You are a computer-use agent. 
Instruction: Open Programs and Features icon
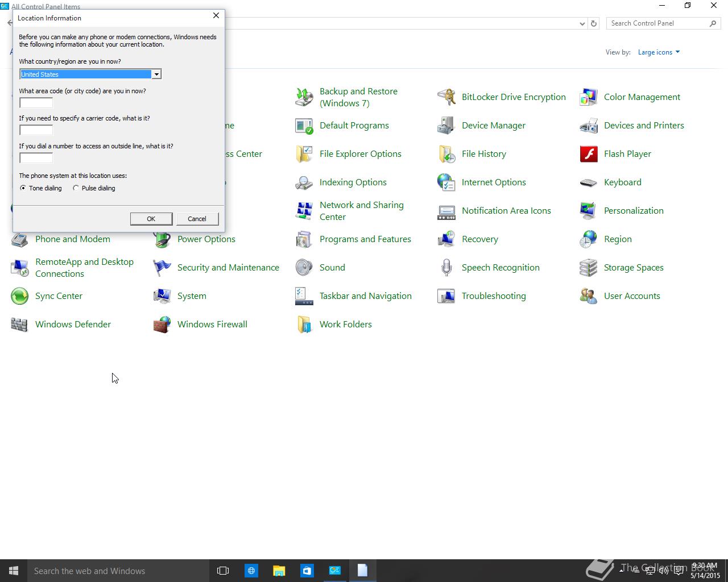(304, 239)
